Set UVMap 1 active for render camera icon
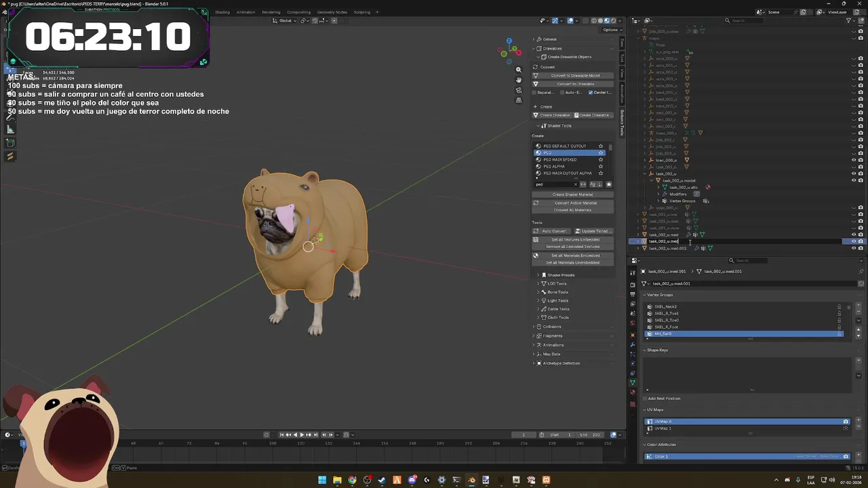This screenshot has height=488, width=868. (846, 428)
